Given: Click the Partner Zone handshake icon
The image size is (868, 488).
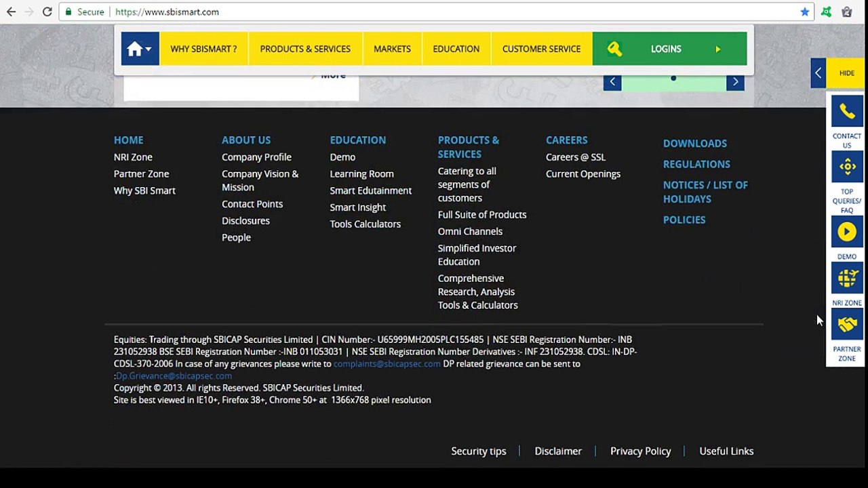Looking at the screenshot, I should (x=847, y=325).
